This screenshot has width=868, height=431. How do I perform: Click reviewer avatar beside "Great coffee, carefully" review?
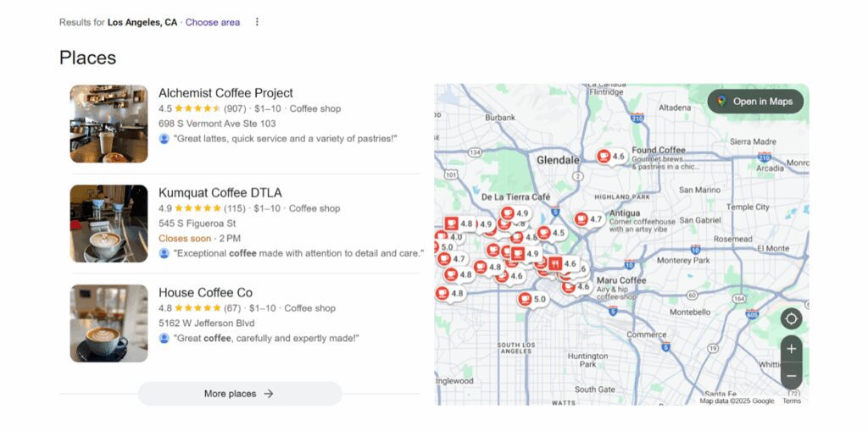164,338
